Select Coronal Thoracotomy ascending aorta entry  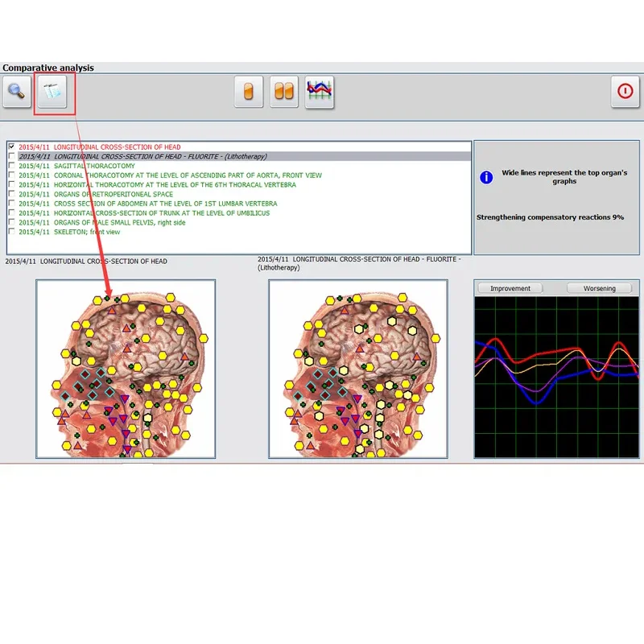[169, 175]
